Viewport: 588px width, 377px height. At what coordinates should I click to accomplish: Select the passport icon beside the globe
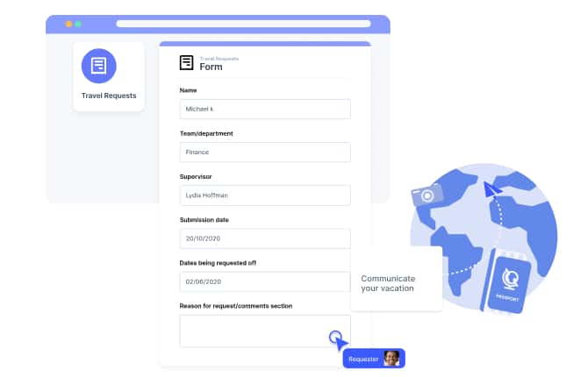pyautogui.click(x=508, y=281)
